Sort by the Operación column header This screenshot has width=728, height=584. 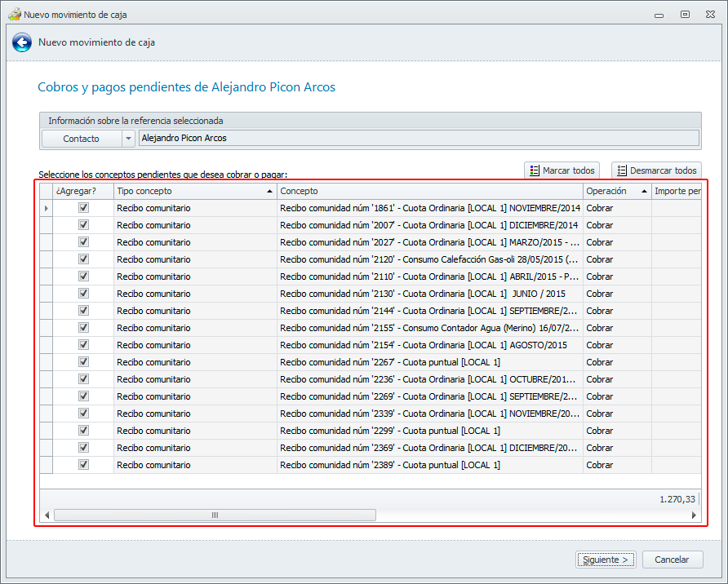pyautogui.click(x=617, y=191)
